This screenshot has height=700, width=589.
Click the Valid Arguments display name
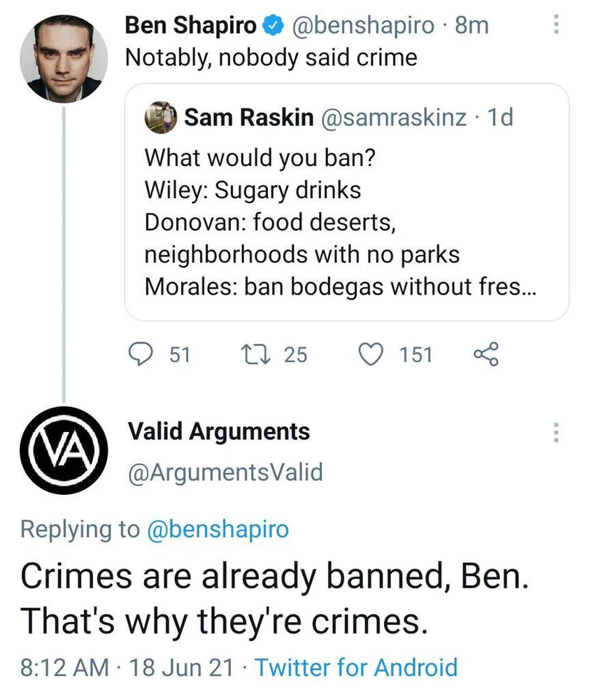219,431
